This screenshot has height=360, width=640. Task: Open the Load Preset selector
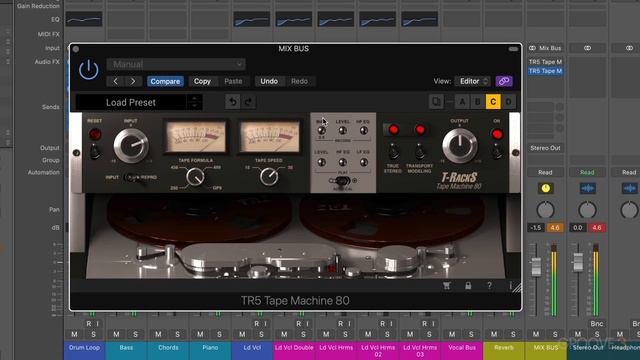point(131,102)
